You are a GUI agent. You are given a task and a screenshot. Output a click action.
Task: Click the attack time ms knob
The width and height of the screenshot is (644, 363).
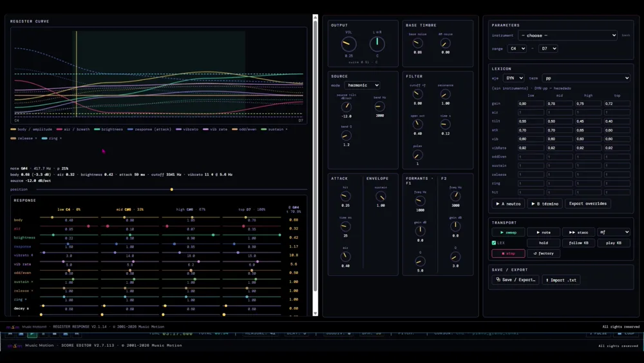(345, 226)
